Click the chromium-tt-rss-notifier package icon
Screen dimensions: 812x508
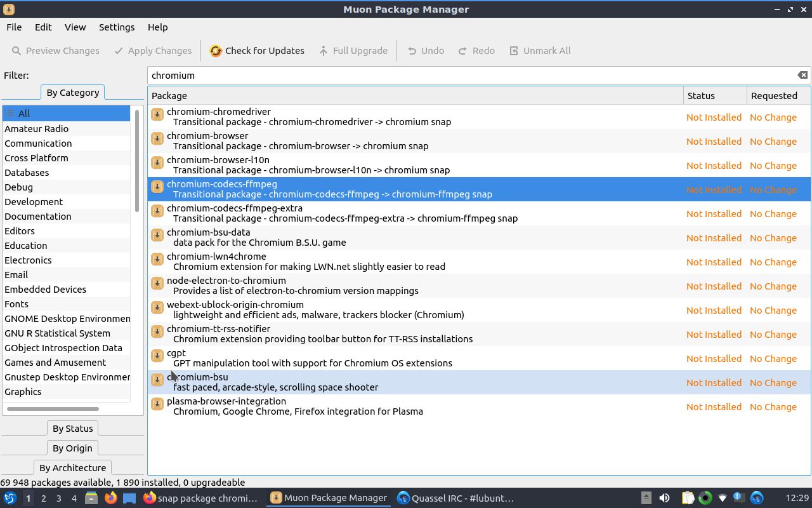click(x=157, y=332)
